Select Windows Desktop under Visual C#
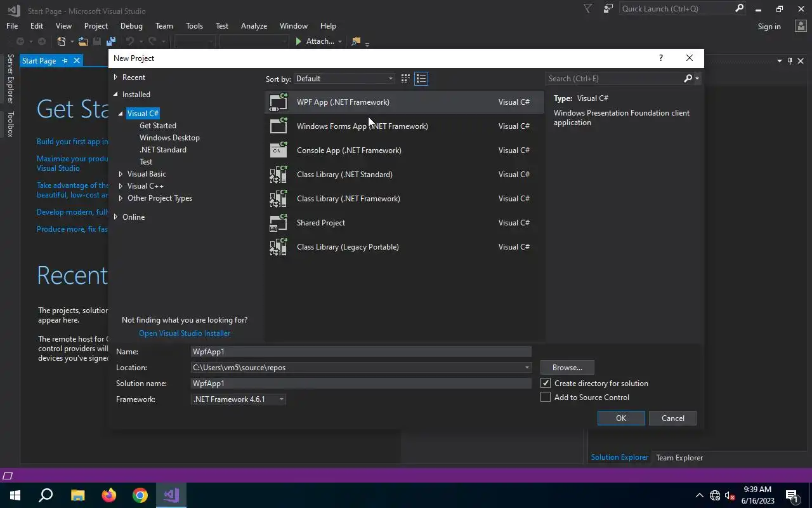Image resolution: width=812 pixels, height=508 pixels. (169, 138)
